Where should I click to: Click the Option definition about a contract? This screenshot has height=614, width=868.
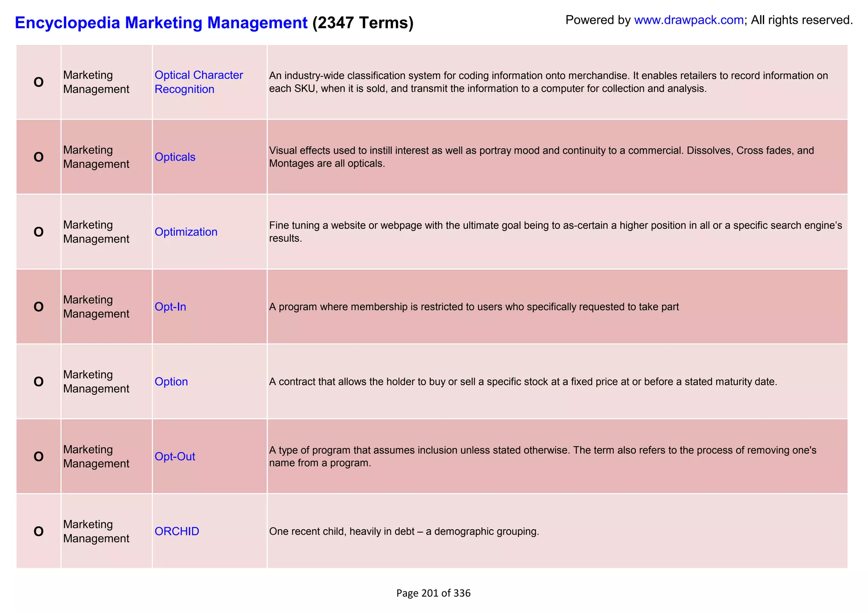coord(523,382)
